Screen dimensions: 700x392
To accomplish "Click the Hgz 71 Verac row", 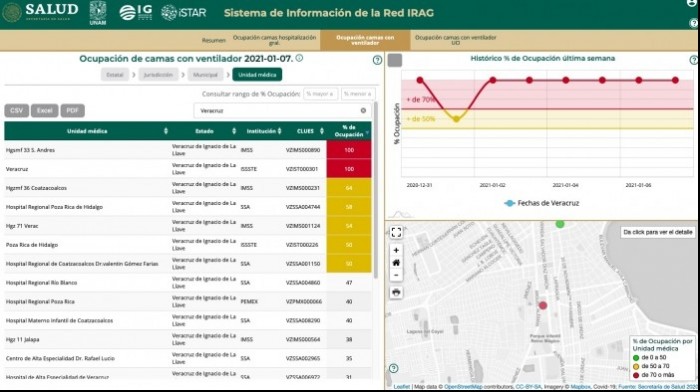I will point(188,226).
